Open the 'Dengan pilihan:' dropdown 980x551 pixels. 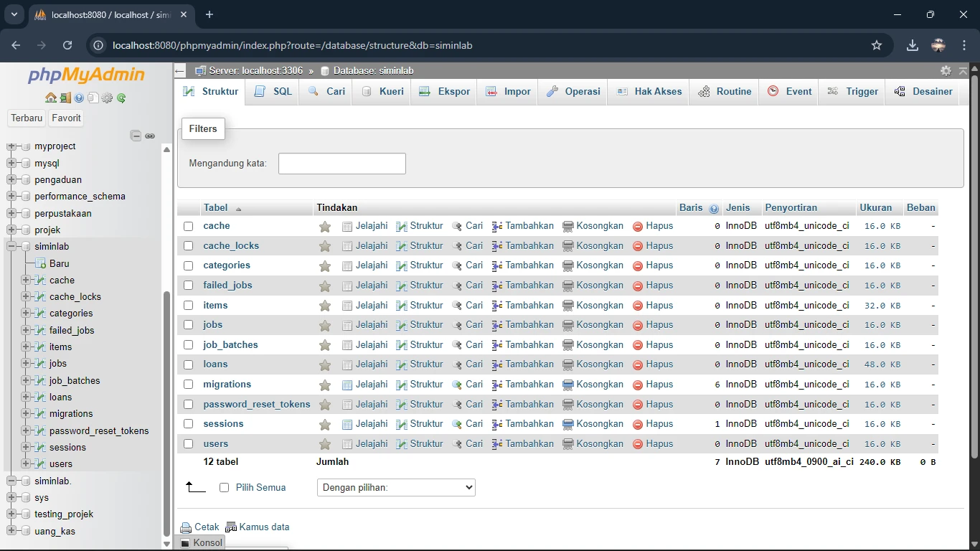396,488
